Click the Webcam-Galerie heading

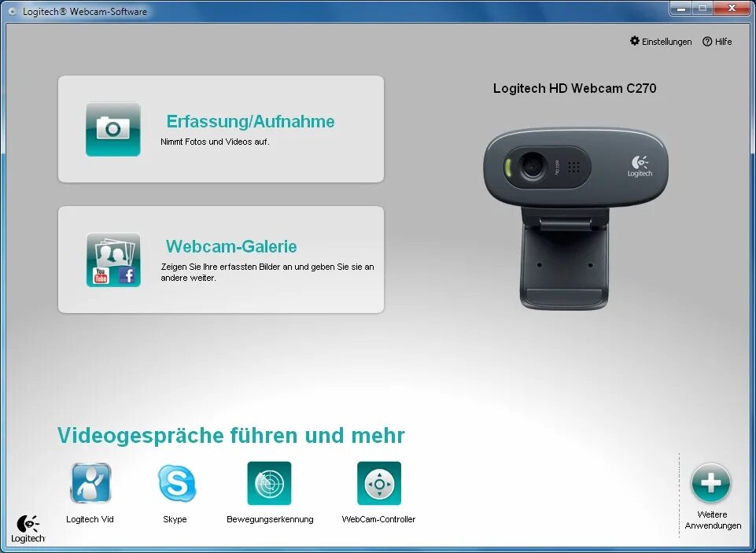pos(231,246)
